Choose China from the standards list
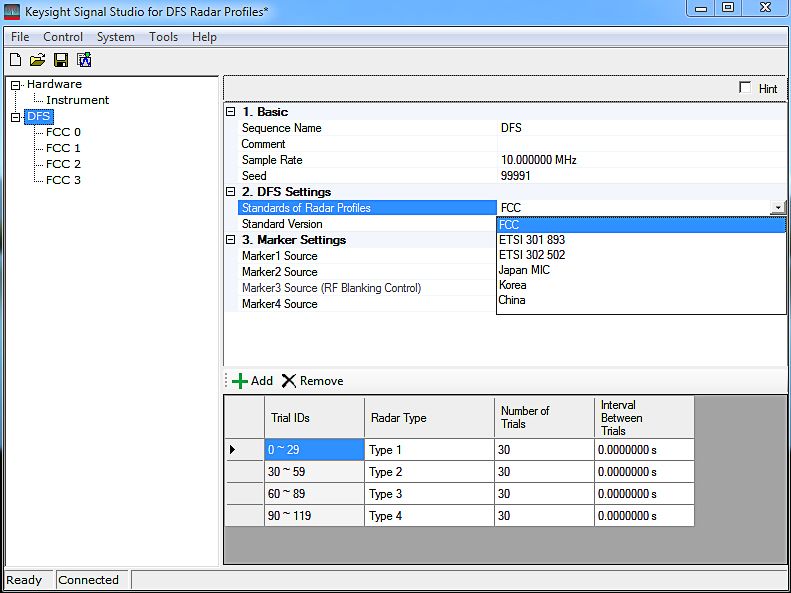Screen dimensions: 791x593 (641, 300)
